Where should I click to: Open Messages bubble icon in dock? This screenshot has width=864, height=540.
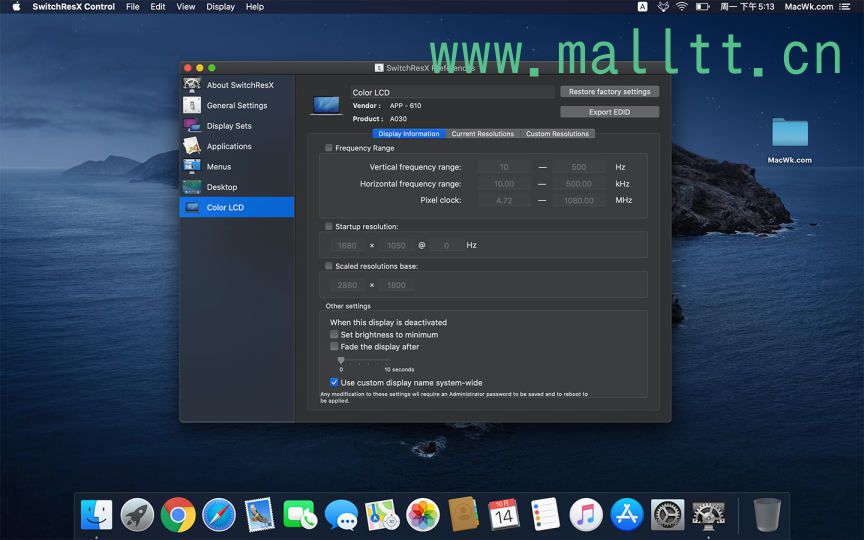(341, 515)
